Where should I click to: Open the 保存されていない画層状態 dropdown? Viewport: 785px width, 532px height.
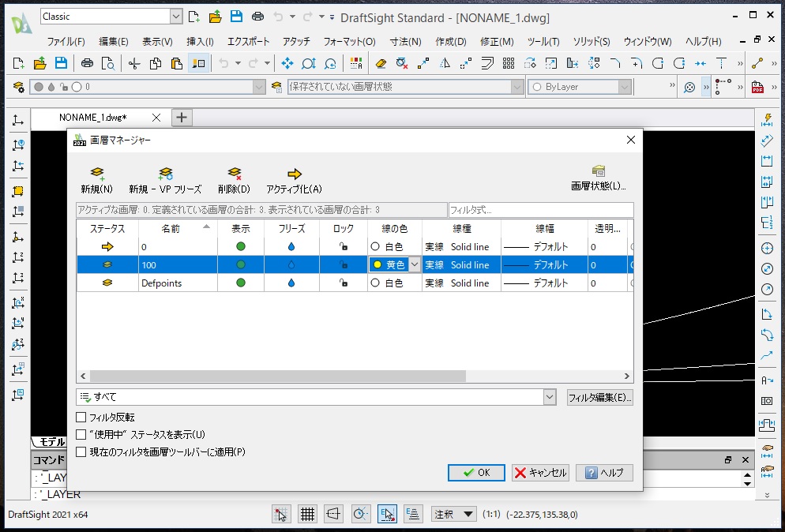point(517,87)
